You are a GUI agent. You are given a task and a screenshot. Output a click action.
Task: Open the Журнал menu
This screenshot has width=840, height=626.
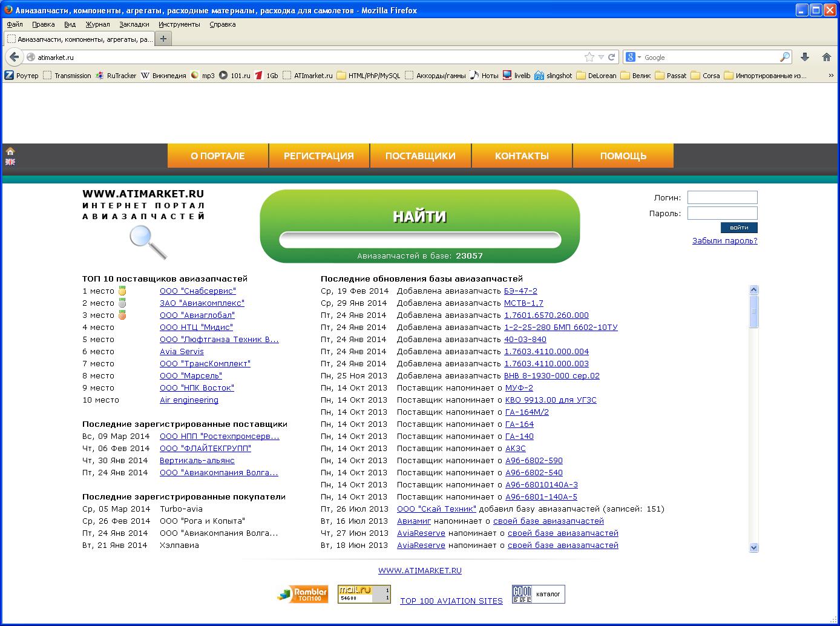coord(98,24)
